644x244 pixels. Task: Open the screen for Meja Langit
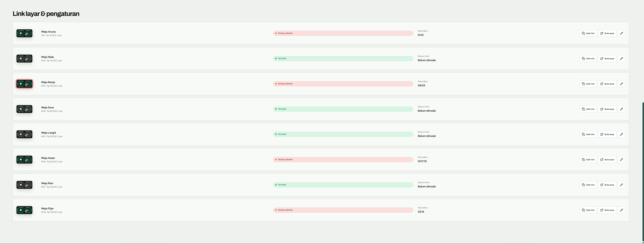tap(607, 134)
